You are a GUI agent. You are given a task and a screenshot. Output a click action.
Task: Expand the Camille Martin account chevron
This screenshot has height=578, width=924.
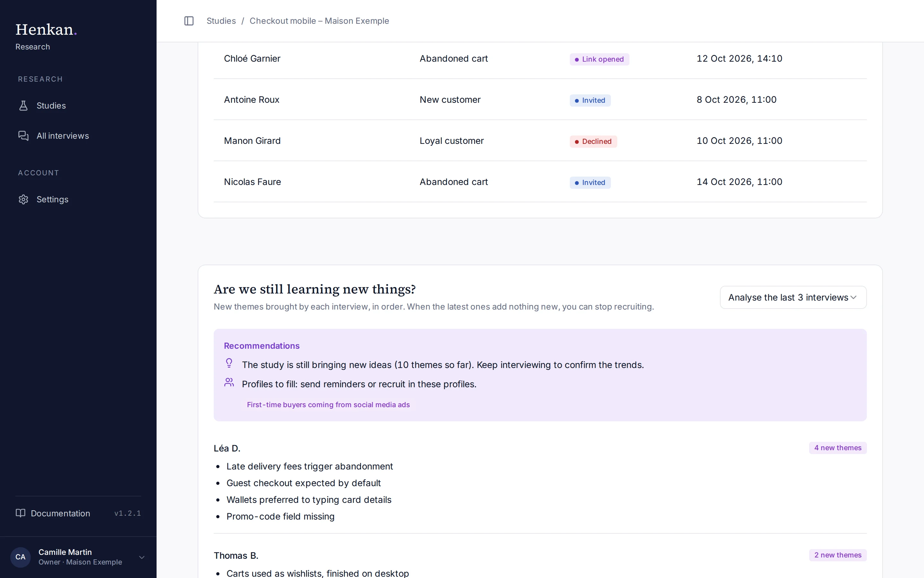[142, 557]
